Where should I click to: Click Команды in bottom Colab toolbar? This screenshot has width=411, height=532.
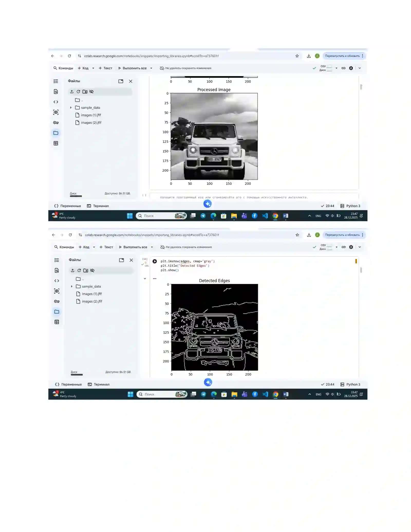coord(64,247)
